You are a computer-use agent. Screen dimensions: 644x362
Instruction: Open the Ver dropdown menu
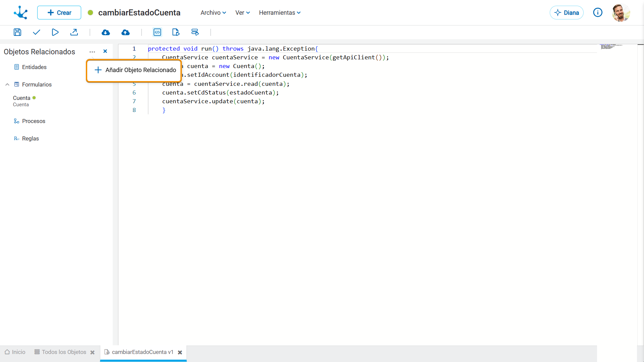243,13
